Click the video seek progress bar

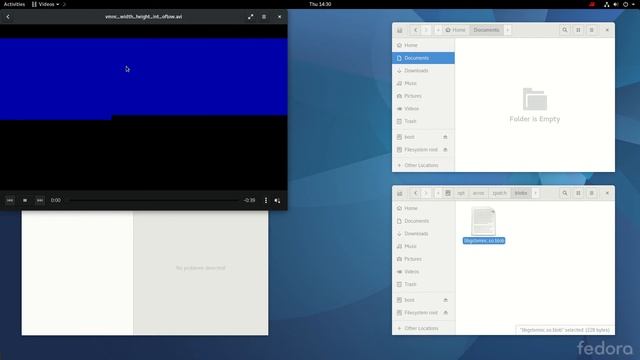[x=154, y=200]
